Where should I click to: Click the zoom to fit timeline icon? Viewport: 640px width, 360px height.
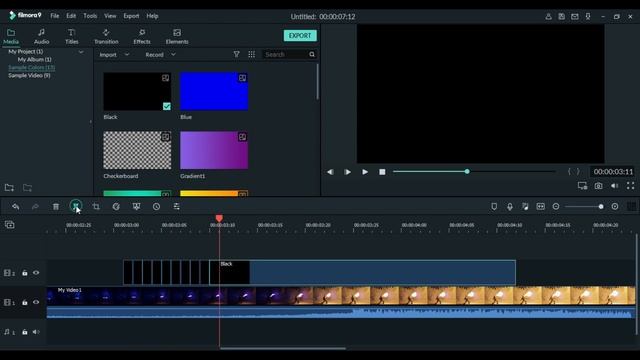point(540,207)
